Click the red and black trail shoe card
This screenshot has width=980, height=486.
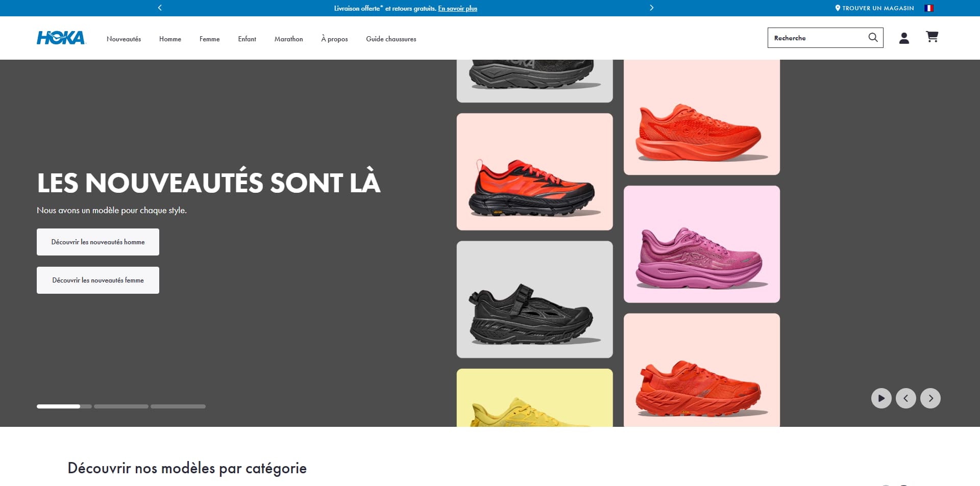pos(534,172)
